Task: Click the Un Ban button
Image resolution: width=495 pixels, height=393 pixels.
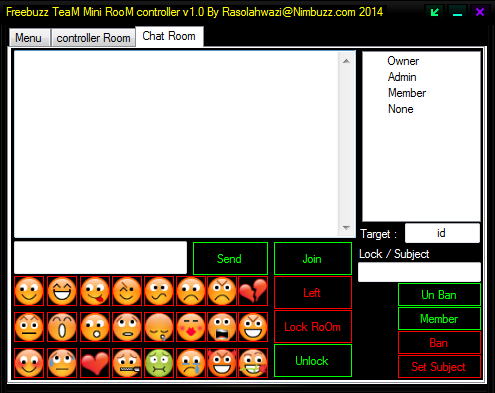Action: (439, 295)
